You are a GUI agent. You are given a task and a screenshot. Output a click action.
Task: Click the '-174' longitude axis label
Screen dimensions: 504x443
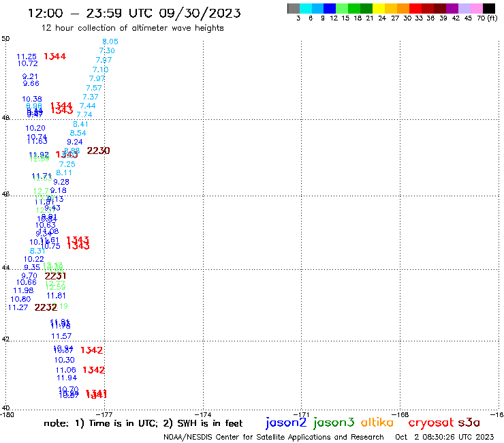coord(203,414)
